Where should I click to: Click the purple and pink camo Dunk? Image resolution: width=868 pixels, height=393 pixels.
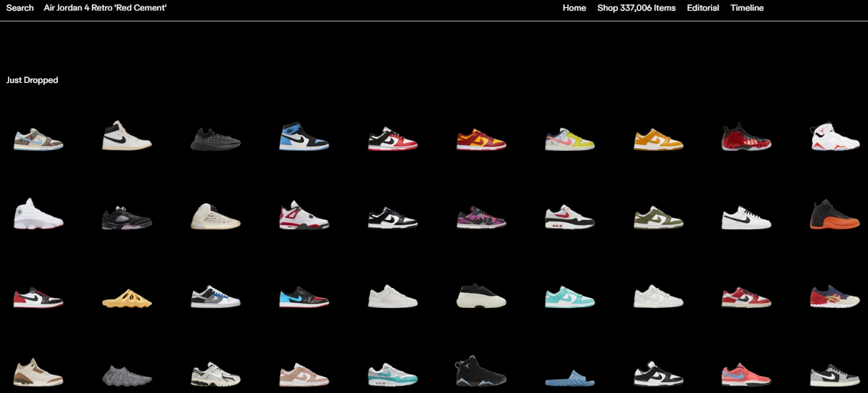[x=481, y=217]
